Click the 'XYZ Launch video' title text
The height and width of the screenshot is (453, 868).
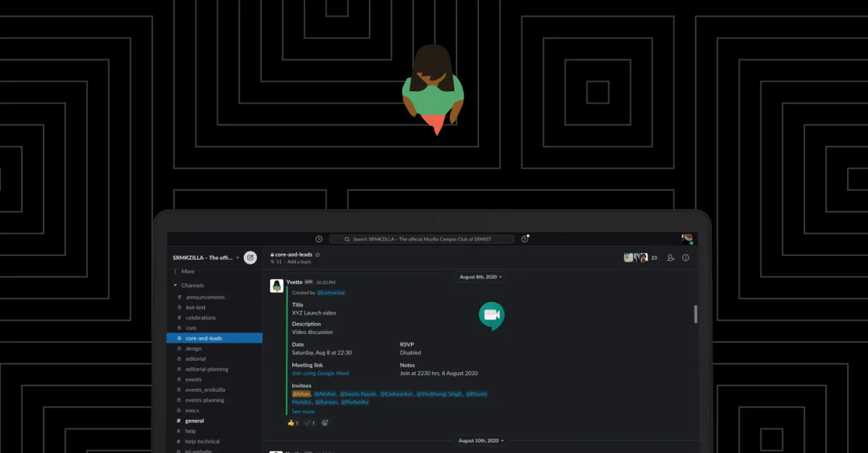[314, 313]
